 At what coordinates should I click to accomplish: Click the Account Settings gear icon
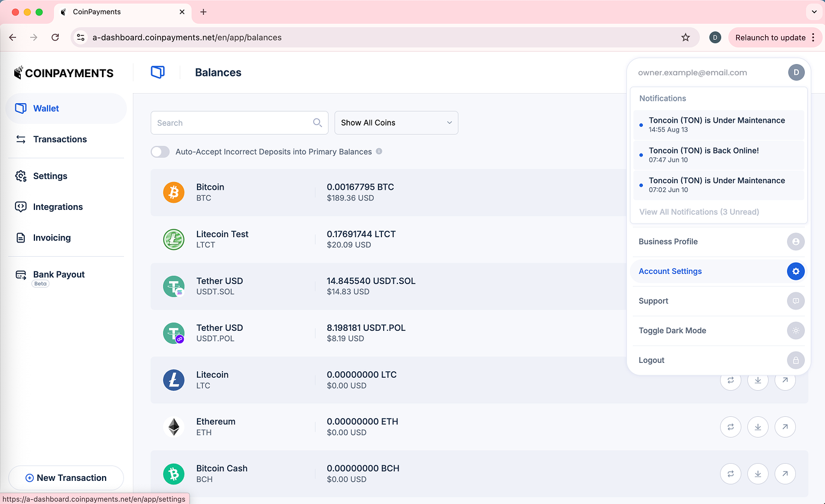(795, 272)
